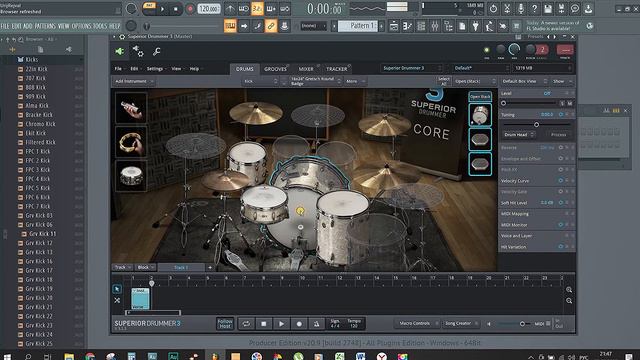Image resolution: width=640 pixels, height=360 pixels.
Task: Open the Drum Head dropdown
Action: (x=519, y=134)
